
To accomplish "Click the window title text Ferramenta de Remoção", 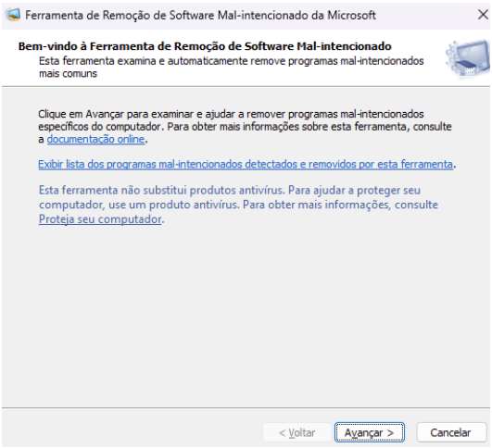I will click(200, 15).
